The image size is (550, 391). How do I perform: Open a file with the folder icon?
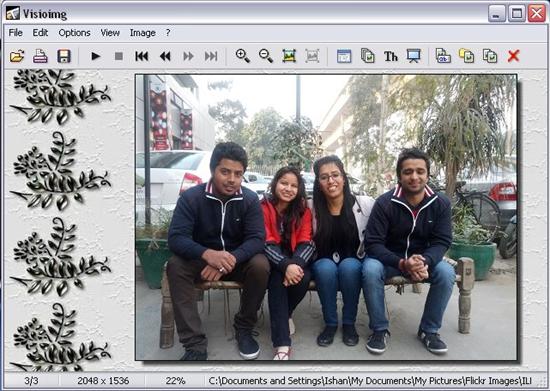coord(17,56)
